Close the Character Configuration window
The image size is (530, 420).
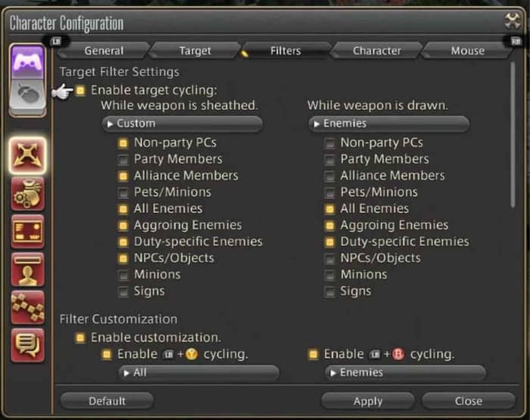click(513, 21)
